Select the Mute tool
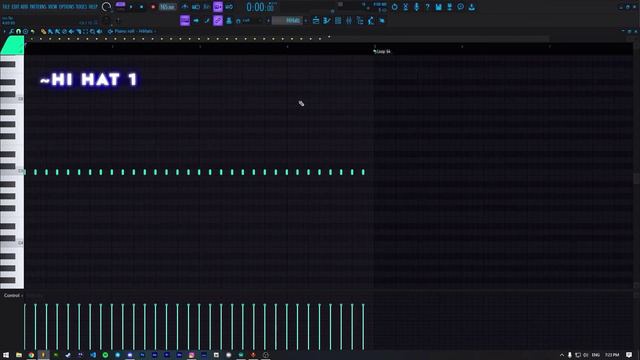Image resolution: width=640 pixels, height=360 pixels. point(71,31)
